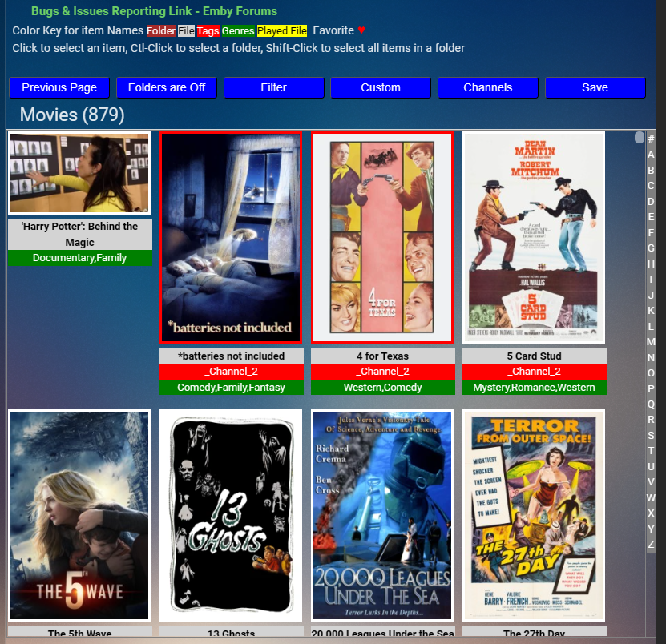Click the red Folder color key sample
This screenshot has height=644, width=666.
pos(161,31)
